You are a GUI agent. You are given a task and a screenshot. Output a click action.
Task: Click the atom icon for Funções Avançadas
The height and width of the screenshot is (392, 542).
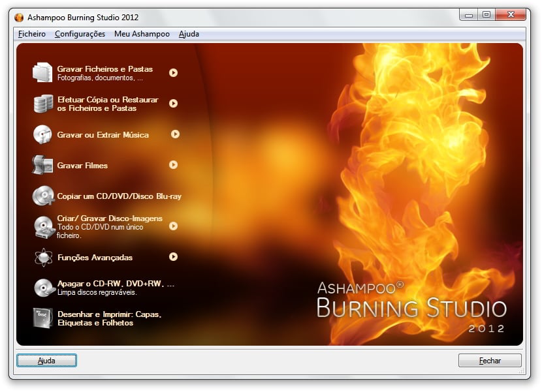tap(43, 257)
